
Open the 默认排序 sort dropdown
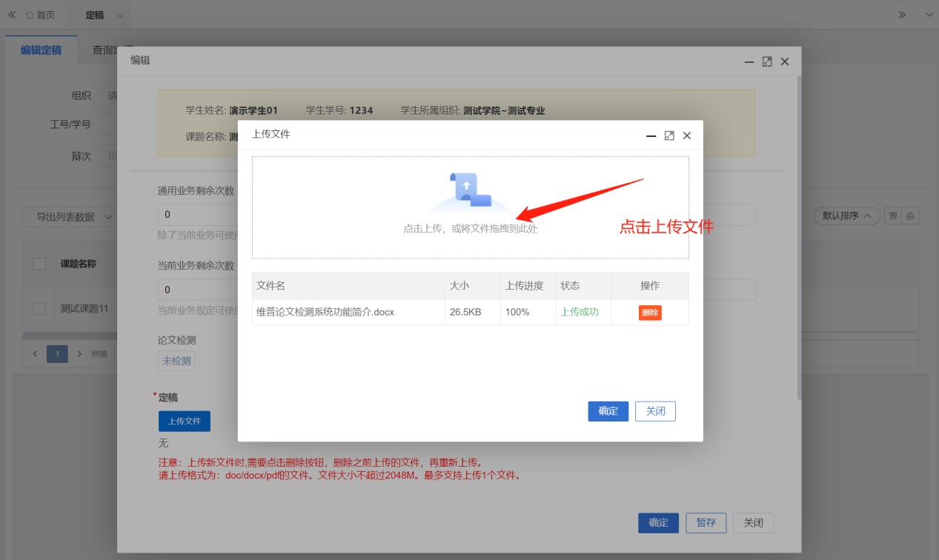tap(847, 216)
